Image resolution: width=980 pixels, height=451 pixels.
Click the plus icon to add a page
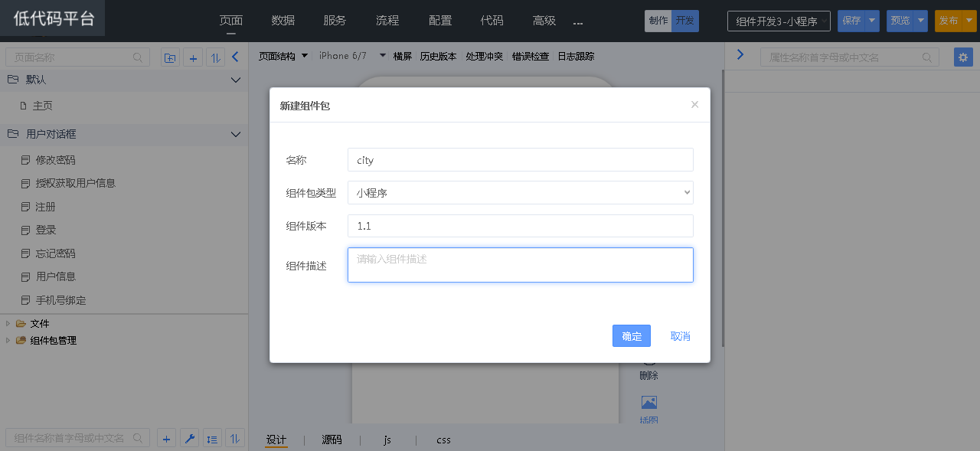click(x=193, y=57)
